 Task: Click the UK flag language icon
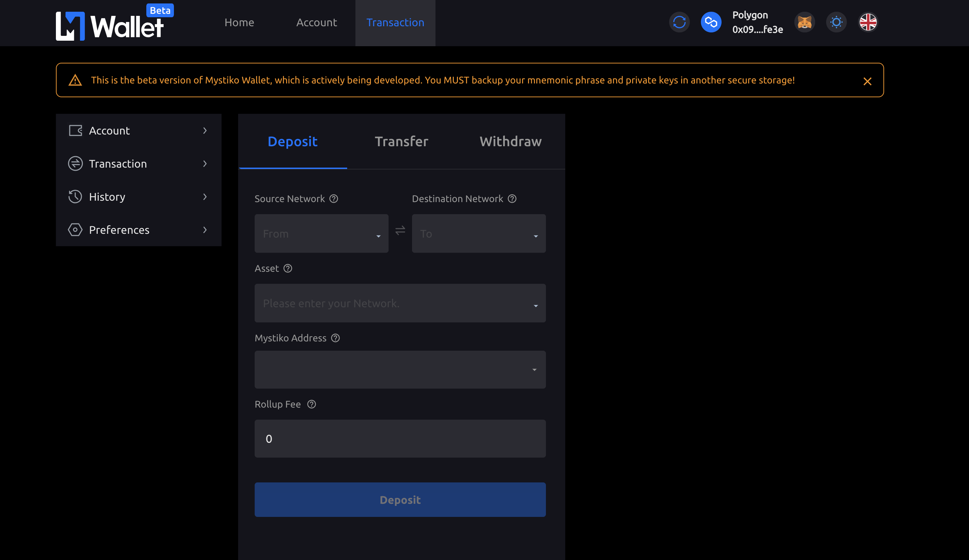868,22
